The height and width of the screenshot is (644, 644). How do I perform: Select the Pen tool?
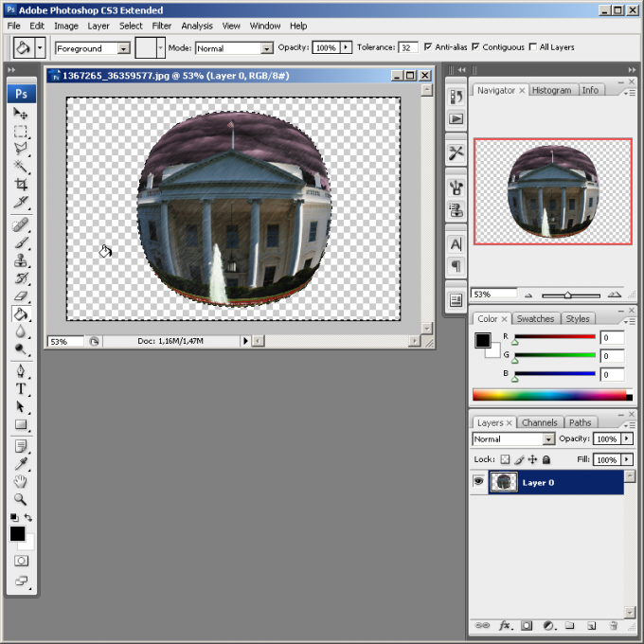tap(20, 371)
